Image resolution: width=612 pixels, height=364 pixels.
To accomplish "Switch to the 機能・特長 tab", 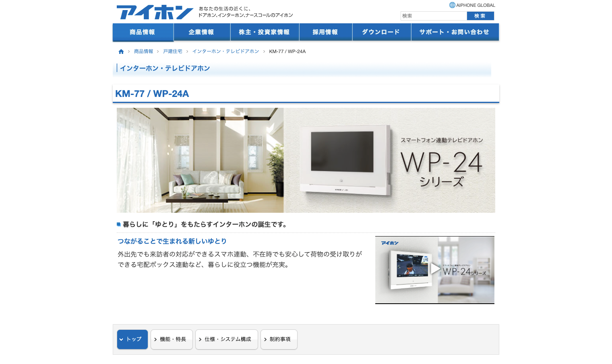I will [x=172, y=339].
